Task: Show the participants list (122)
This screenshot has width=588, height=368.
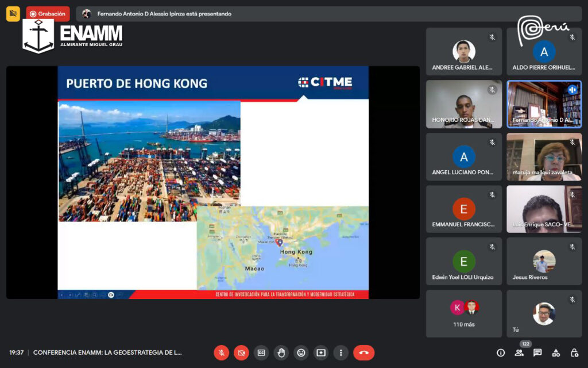Action: (x=519, y=352)
